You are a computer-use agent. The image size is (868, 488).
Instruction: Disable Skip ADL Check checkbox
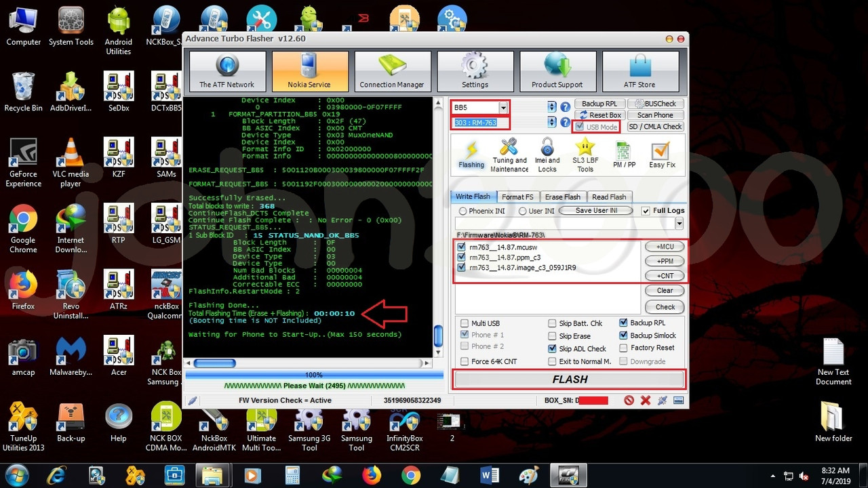click(553, 348)
